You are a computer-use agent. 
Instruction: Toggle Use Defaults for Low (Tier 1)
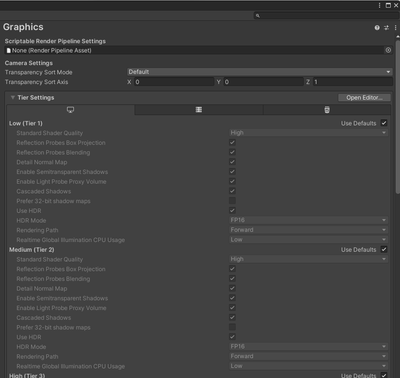coord(384,123)
